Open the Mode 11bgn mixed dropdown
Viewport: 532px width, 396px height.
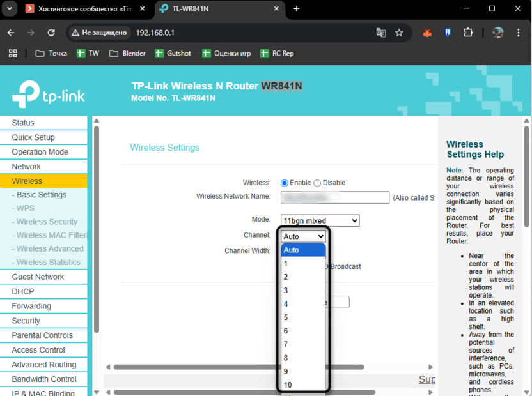(x=320, y=221)
